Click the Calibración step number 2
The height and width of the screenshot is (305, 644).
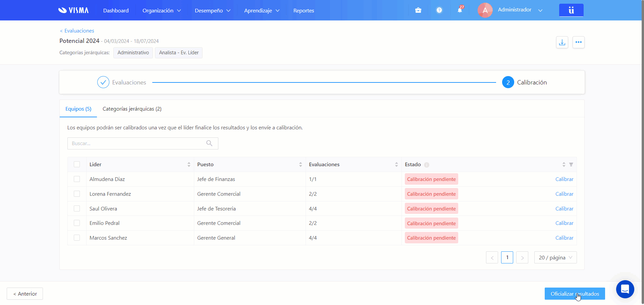pyautogui.click(x=508, y=82)
